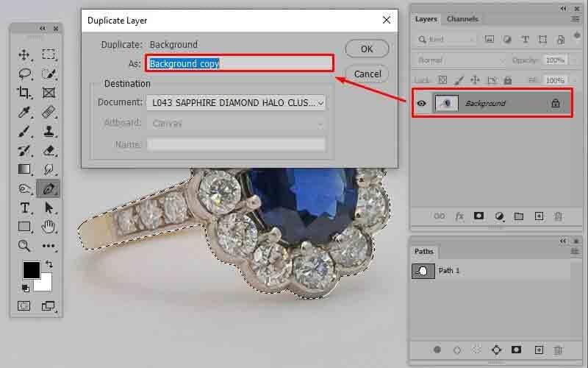Select the History Brush tool
The height and width of the screenshot is (368, 588).
(24, 151)
